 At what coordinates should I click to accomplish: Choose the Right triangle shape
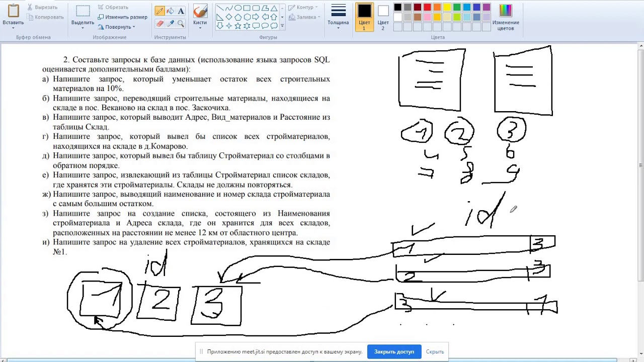click(x=220, y=17)
